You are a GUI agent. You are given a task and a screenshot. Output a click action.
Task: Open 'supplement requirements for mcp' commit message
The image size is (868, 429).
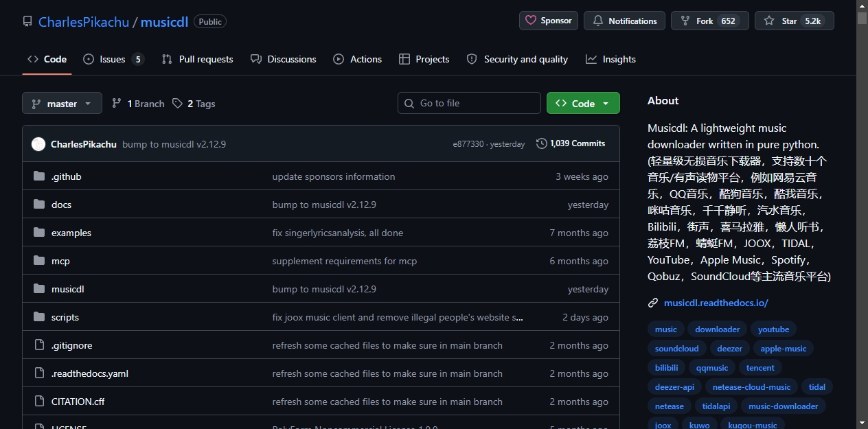[345, 261]
